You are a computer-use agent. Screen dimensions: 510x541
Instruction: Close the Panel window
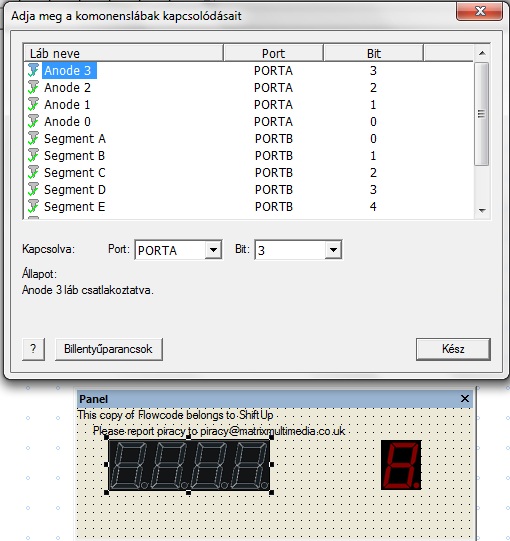pyautogui.click(x=465, y=399)
